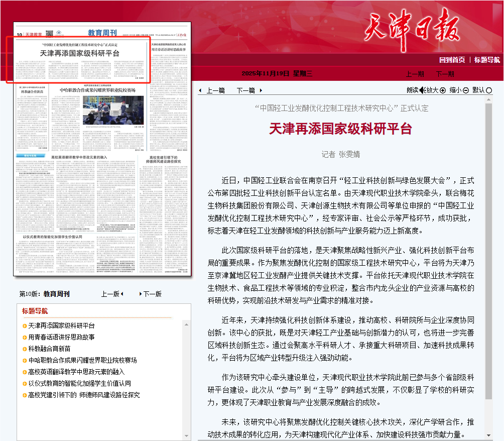Open 中哈职教合作成果闪耀世界职业院校赛场 in title list
Screen dimensions: 504x441
(x=82, y=360)
